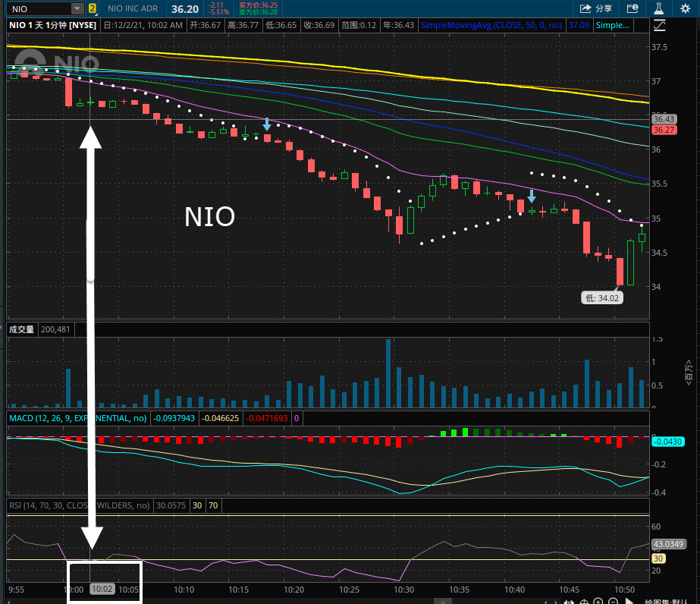This screenshot has width=700, height=604.
Task: Click the RSI oversold value 30 in header
Action: coord(197,505)
